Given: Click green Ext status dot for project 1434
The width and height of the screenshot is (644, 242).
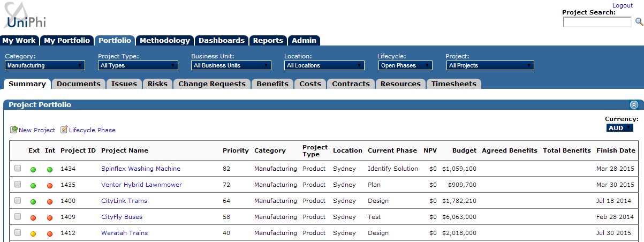Looking at the screenshot, I should click(x=33, y=169).
